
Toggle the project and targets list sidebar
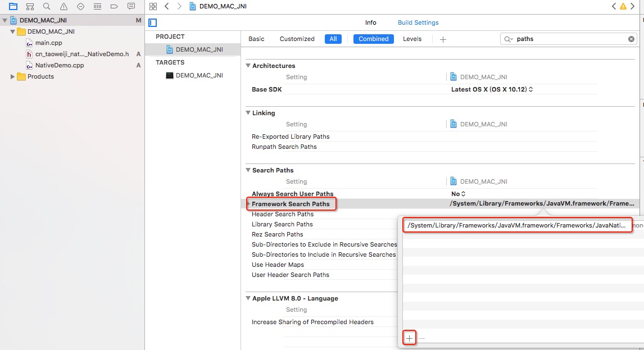click(153, 22)
